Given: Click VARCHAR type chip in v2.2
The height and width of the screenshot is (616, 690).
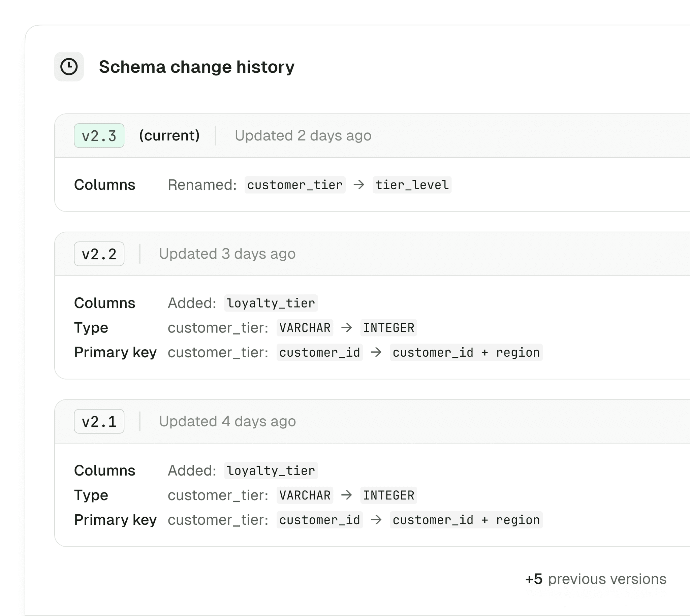Looking at the screenshot, I should pos(304,328).
